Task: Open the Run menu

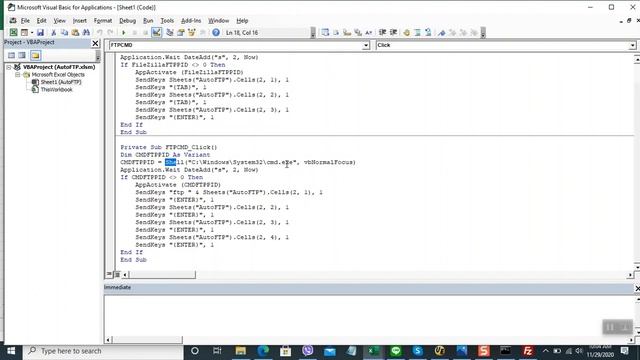Action: pyautogui.click(x=148, y=20)
